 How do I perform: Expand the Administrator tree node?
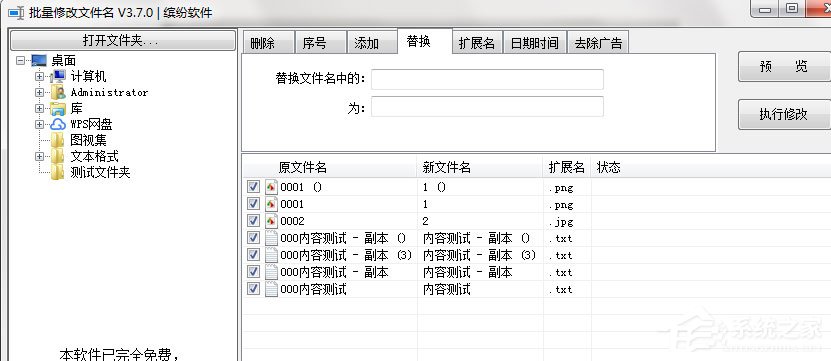[39, 93]
